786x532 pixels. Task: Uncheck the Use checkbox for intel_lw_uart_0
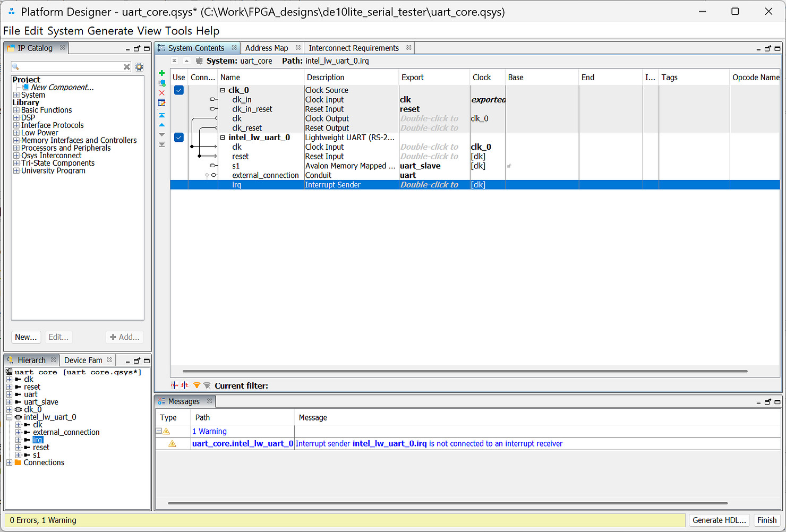179,138
